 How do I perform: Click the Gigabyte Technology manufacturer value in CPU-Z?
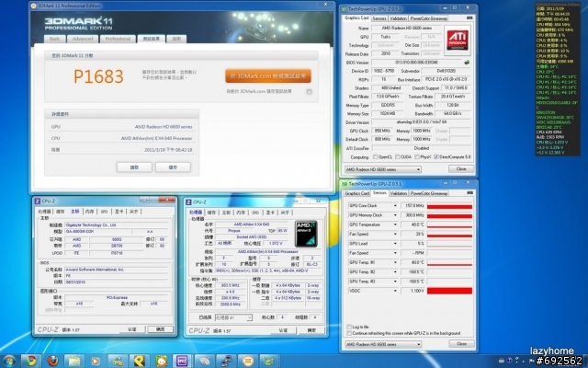117,224
